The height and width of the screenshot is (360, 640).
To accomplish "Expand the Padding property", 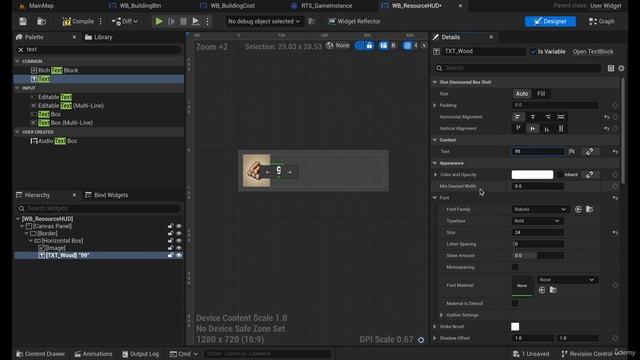I will [x=435, y=105].
